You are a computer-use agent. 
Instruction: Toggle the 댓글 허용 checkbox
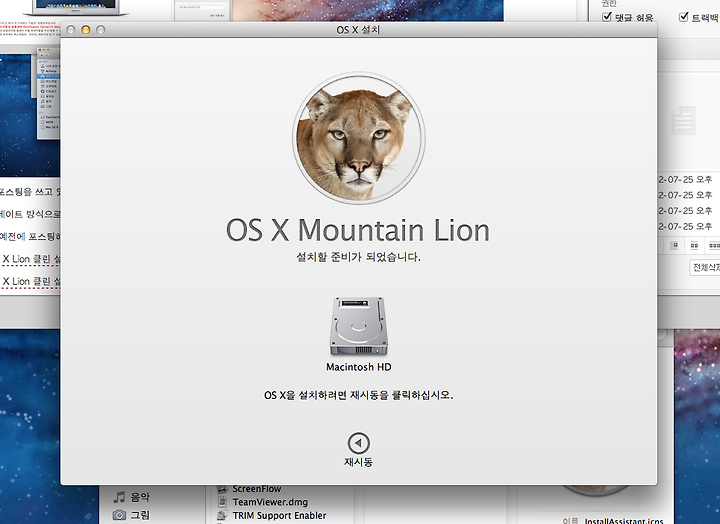point(607,17)
